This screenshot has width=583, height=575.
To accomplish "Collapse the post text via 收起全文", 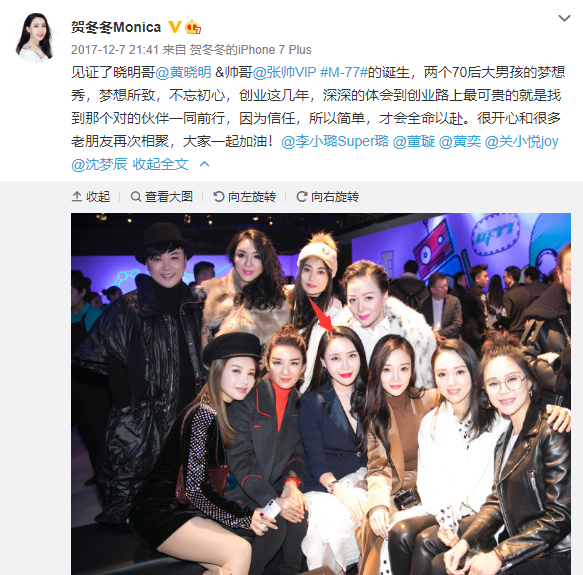I will pos(161,164).
